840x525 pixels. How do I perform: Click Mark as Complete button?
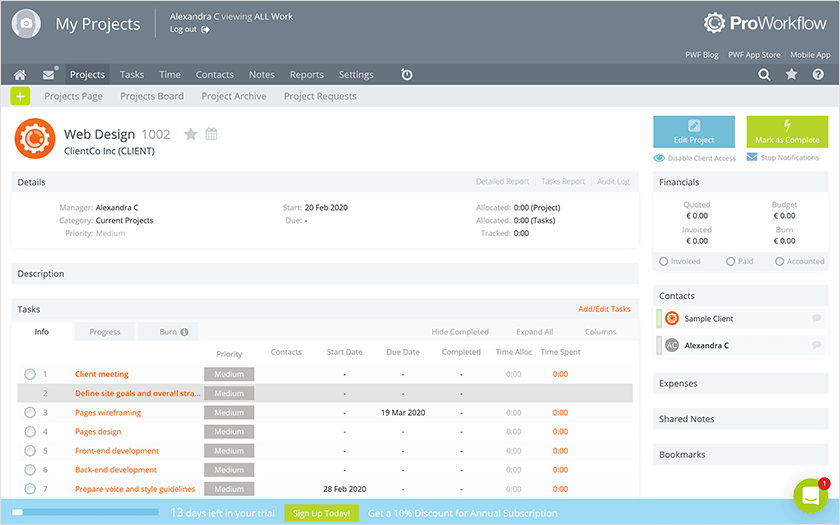click(787, 132)
